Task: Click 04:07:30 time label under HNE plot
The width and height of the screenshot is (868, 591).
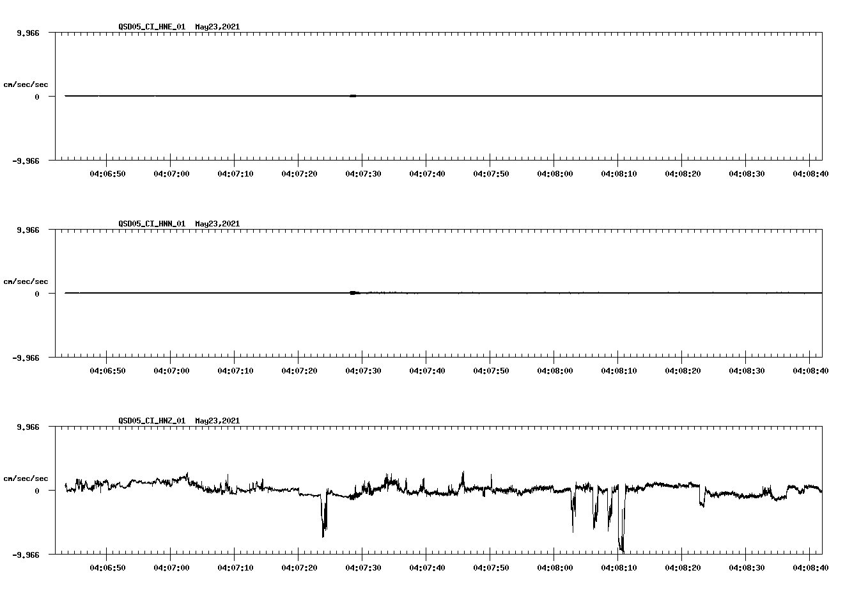Action: (363, 174)
